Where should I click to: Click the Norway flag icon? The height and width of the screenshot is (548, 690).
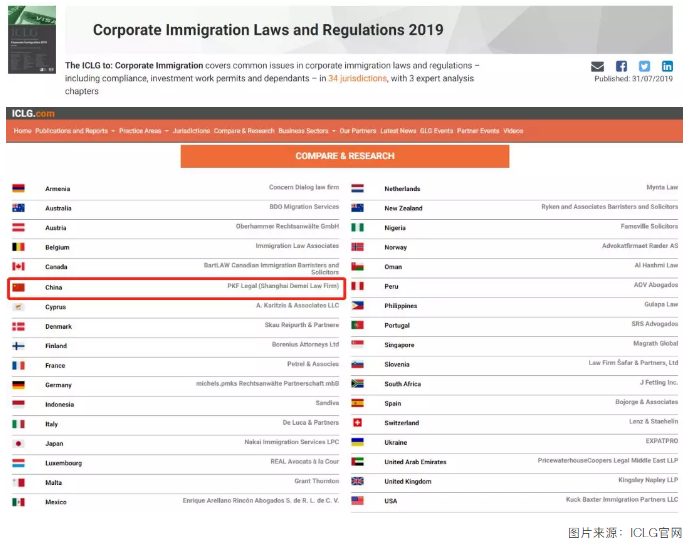357,247
